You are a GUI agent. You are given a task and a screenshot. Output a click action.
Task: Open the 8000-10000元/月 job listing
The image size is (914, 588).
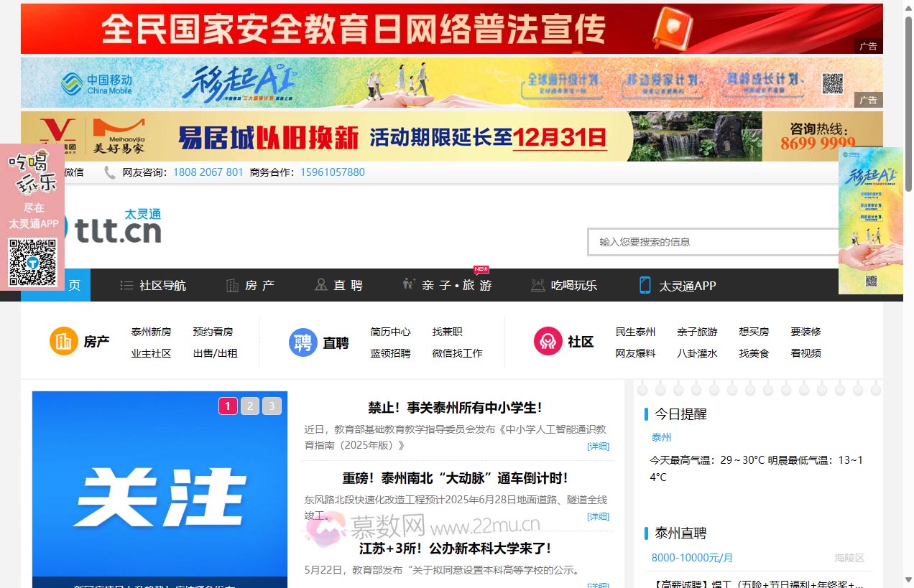coord(691,557)
